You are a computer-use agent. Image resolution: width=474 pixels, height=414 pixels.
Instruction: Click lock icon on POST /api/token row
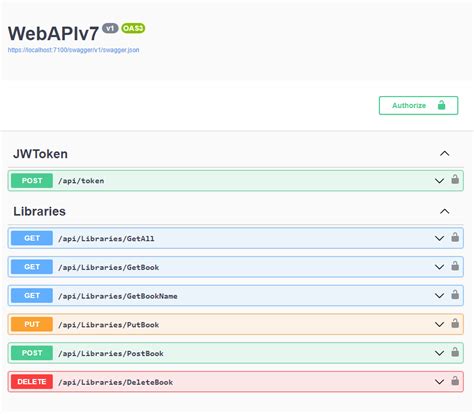click(x=455, y=179)
